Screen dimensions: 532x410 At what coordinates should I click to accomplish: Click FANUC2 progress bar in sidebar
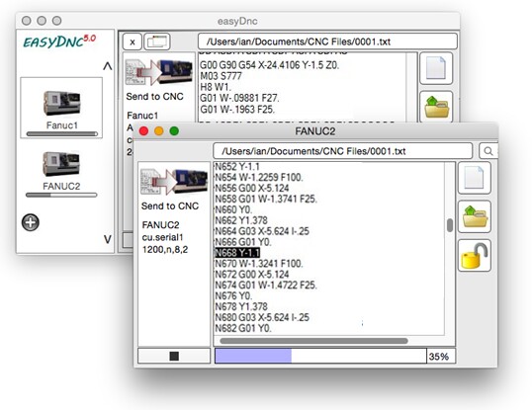(x=61, y=195)
